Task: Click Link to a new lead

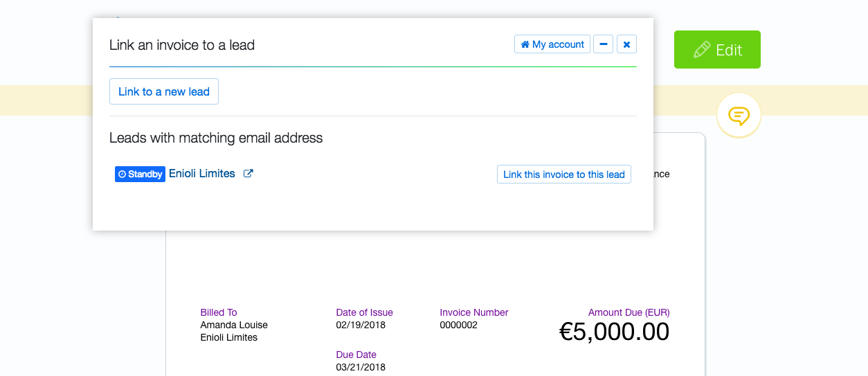Action: click(164, 91)
